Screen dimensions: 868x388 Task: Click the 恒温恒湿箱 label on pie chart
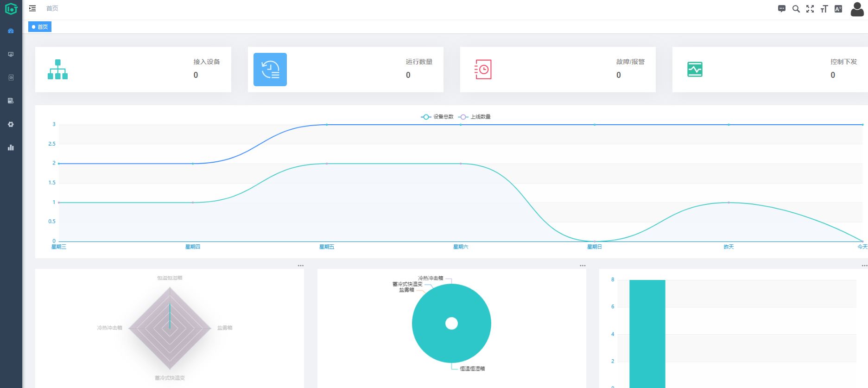[x=472, y=369]
